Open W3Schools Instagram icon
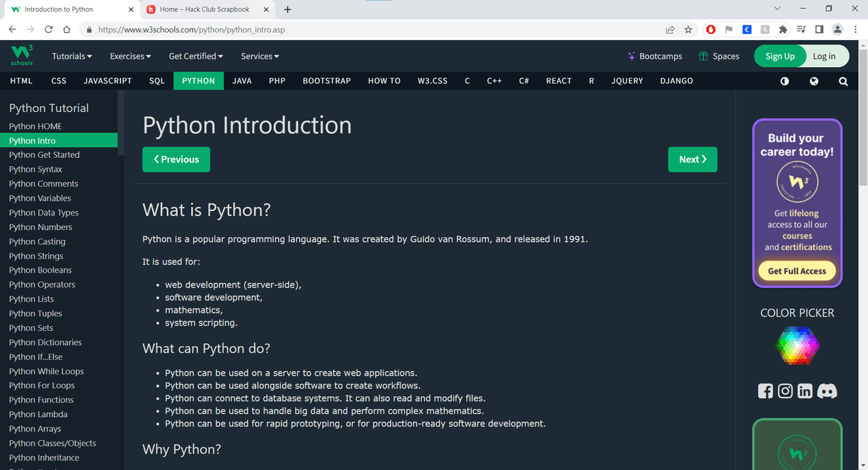This screenshot has width=868, height=470. pyautogui.click(x=785, y=391)
